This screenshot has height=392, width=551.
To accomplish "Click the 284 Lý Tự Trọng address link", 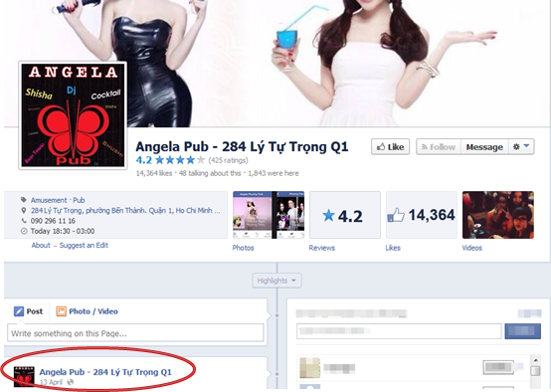I will 125,211.
